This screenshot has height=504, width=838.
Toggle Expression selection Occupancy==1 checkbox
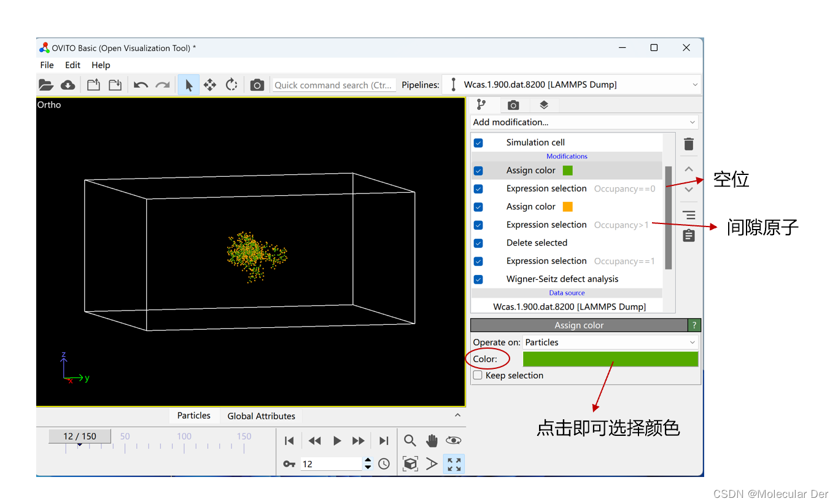tap(478, 262)
